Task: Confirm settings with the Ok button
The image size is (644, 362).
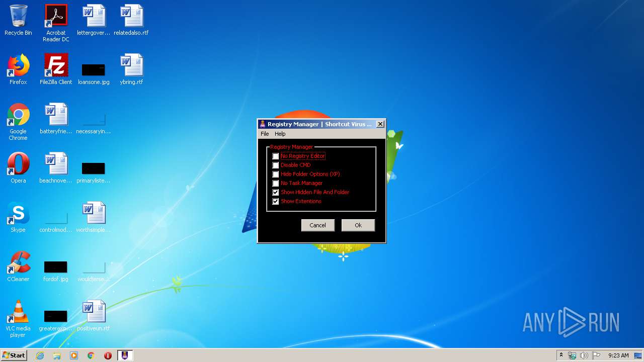Action: 358,225
